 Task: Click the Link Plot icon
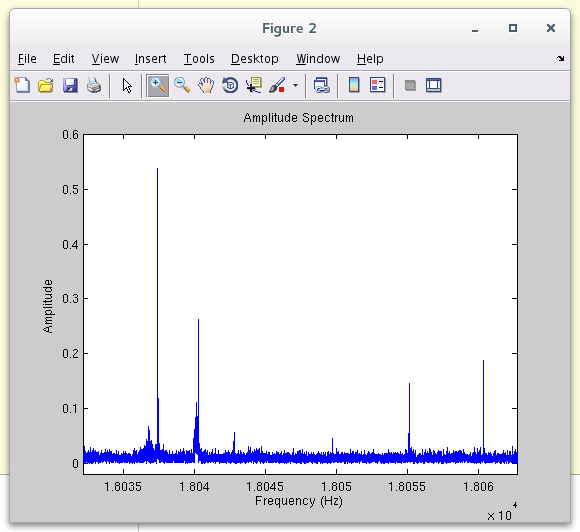(321, 85)
